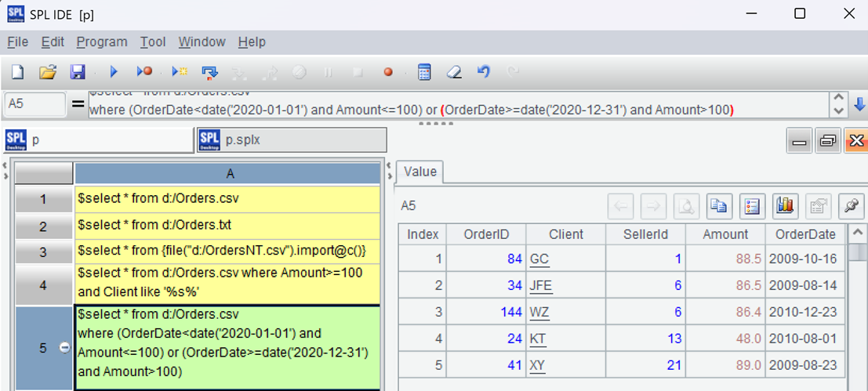Click the Client link GC in row 1
This screenshot has height=391, width=868.
(x=539, y=259)
